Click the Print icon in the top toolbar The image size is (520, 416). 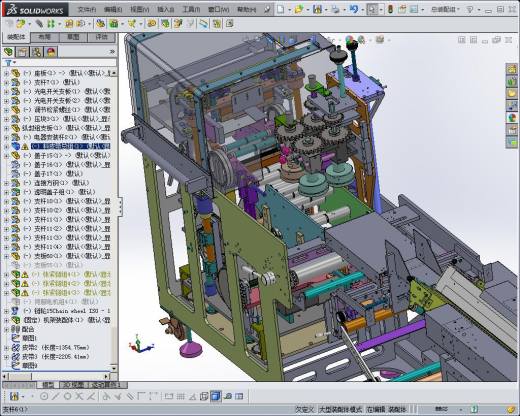pos(335,10)
